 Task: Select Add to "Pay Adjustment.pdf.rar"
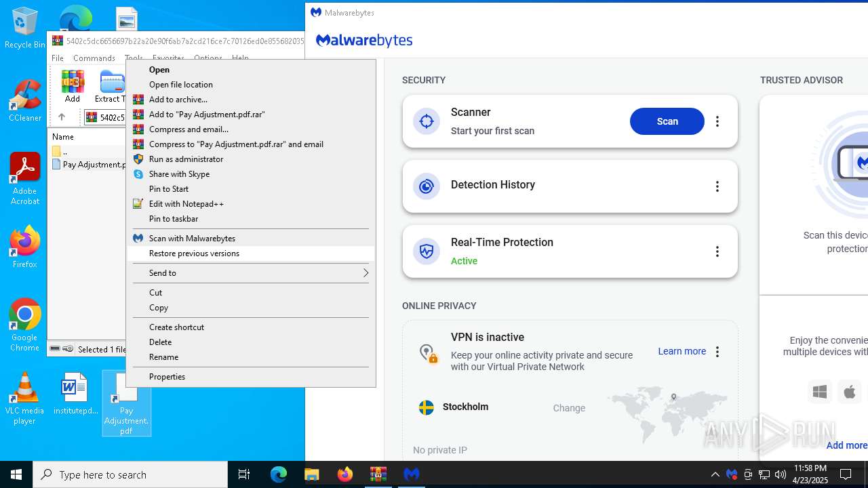[251, 115]
